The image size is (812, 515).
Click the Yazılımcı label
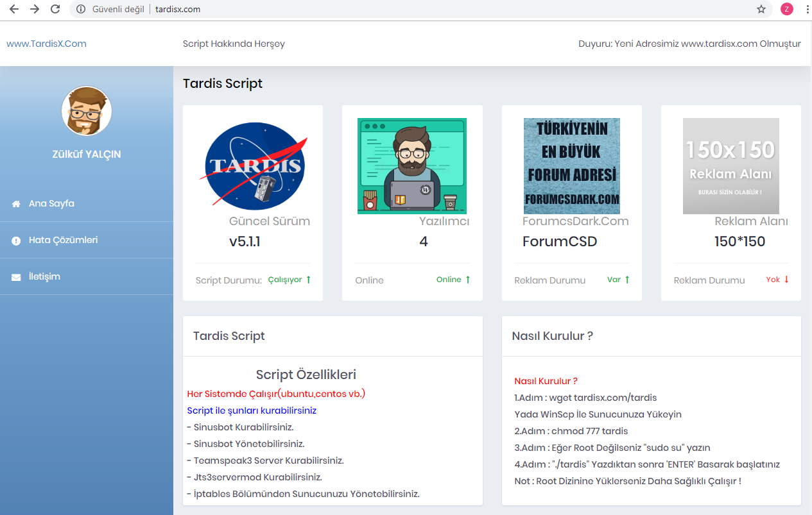(444, 221)
